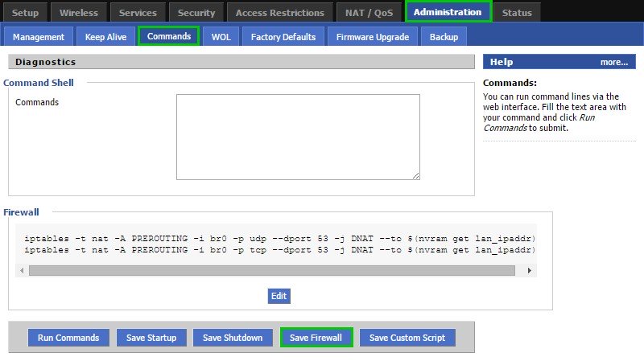
Task: Click the 'Firewall' section heading
Action: (22, 212)
